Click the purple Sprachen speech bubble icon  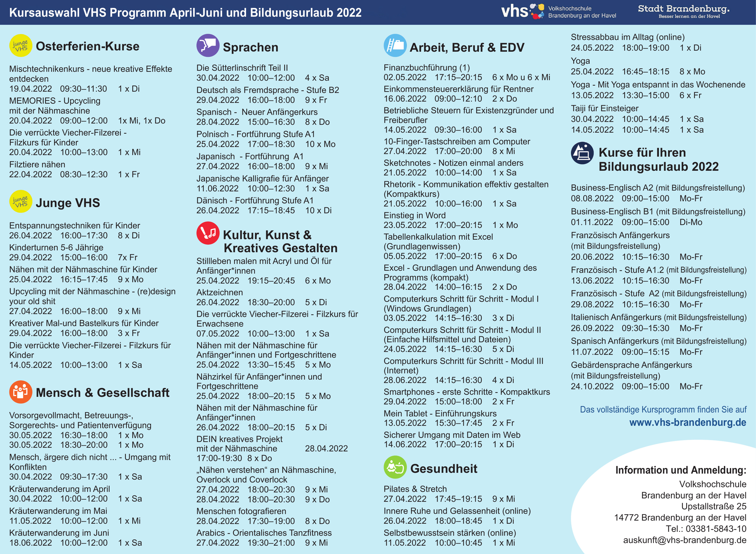(x=208, y=45)
